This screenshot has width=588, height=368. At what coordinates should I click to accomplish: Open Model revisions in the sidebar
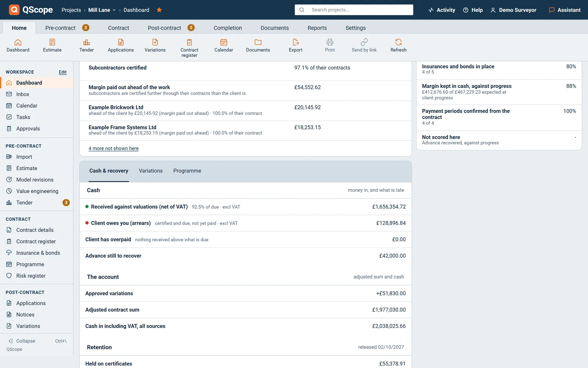(x=37, y=180)
